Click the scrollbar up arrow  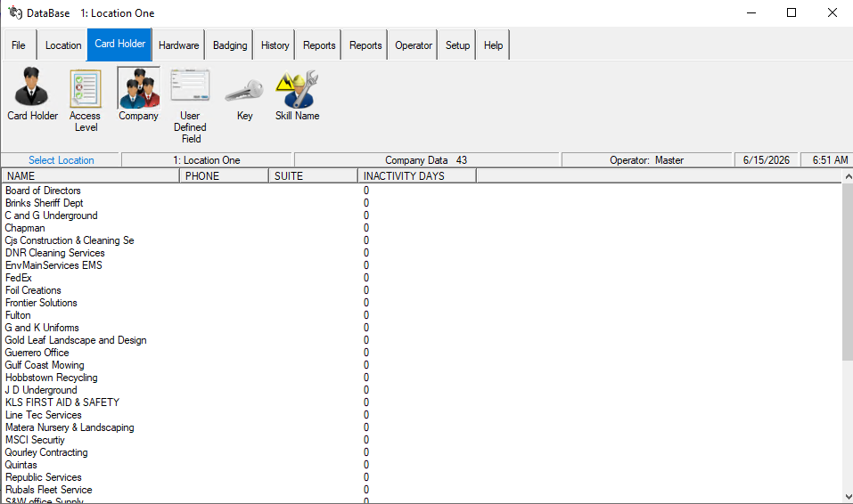[x=848, y=176]
